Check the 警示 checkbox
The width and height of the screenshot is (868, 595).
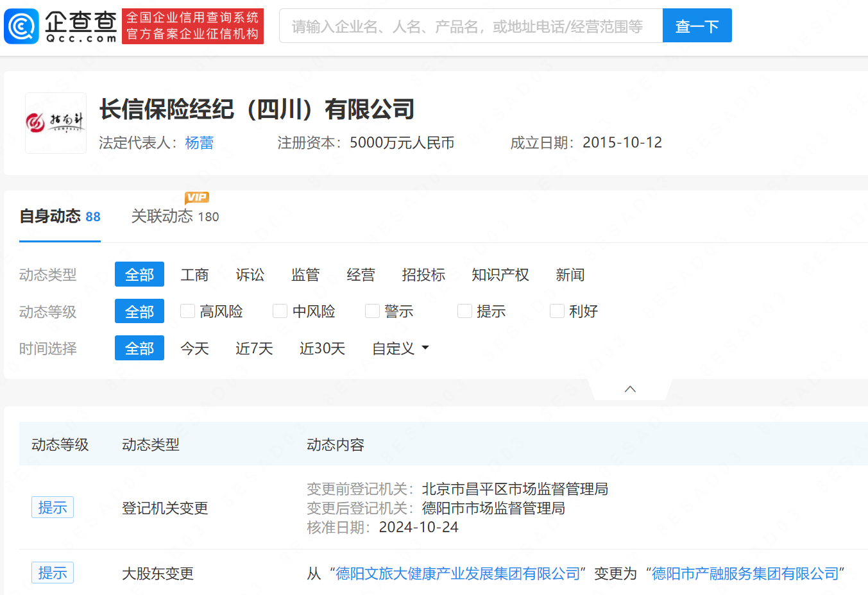tap(372, 311)
